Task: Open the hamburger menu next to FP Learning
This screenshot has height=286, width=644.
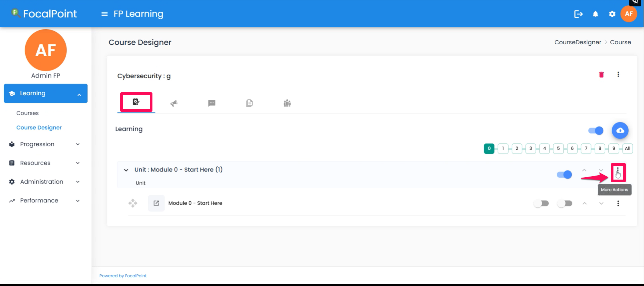Action: (x=104, y=14)
